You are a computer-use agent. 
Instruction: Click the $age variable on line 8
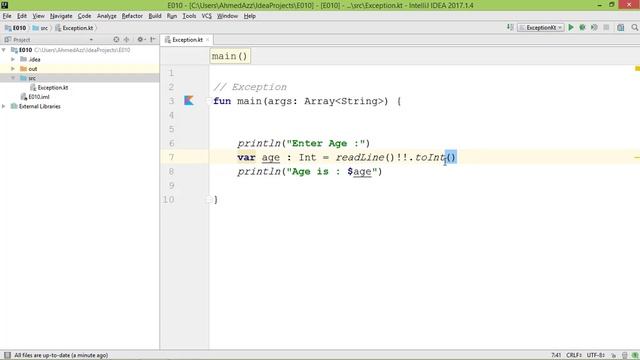coord(359,171)
